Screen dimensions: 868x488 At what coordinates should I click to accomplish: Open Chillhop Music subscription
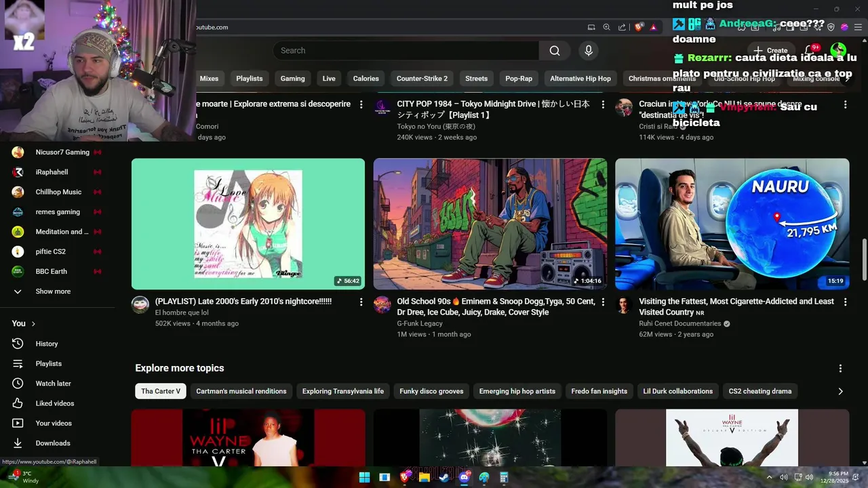pyautogui.click(x=57, y=192)
